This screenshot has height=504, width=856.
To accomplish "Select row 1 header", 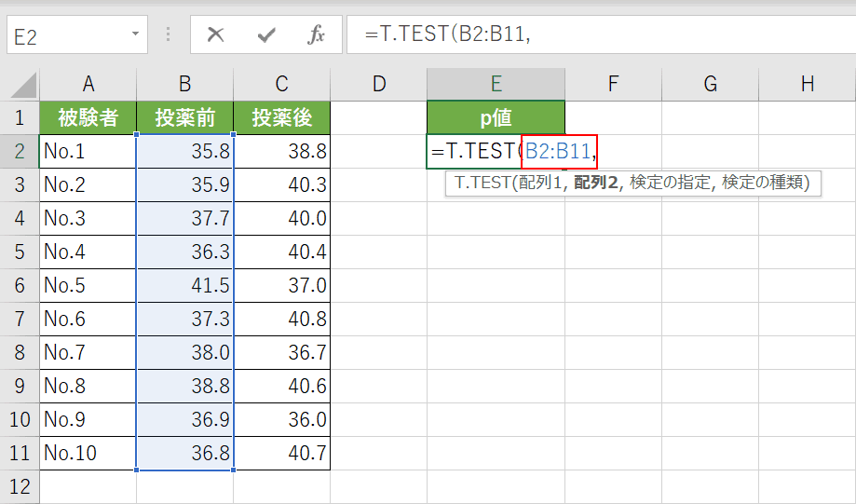I will pyautogui.click(x=20, y=118).
